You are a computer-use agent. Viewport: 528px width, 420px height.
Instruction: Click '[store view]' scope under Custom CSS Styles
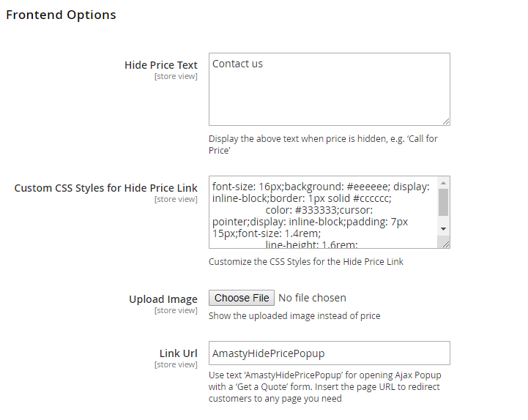(x=176, y=199)
